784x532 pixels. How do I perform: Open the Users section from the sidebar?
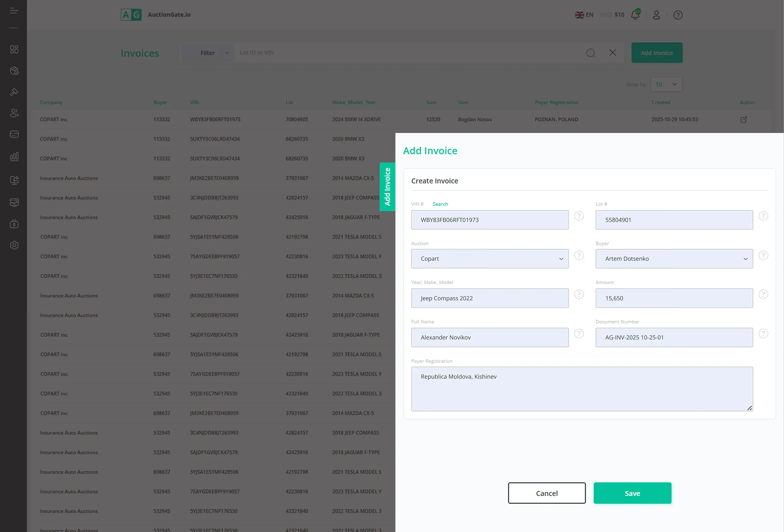pyautogui.click(x=14, y=113)
